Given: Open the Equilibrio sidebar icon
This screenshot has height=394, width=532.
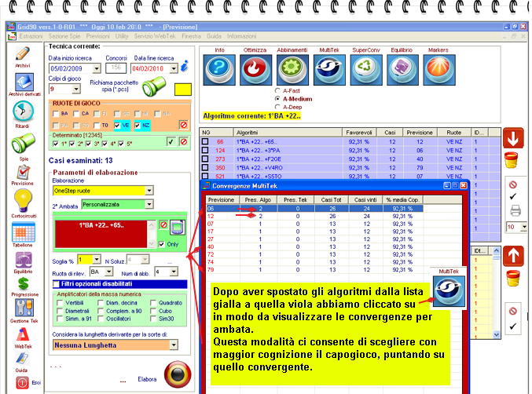Looking at the screenshot, I should pos(24,261).
